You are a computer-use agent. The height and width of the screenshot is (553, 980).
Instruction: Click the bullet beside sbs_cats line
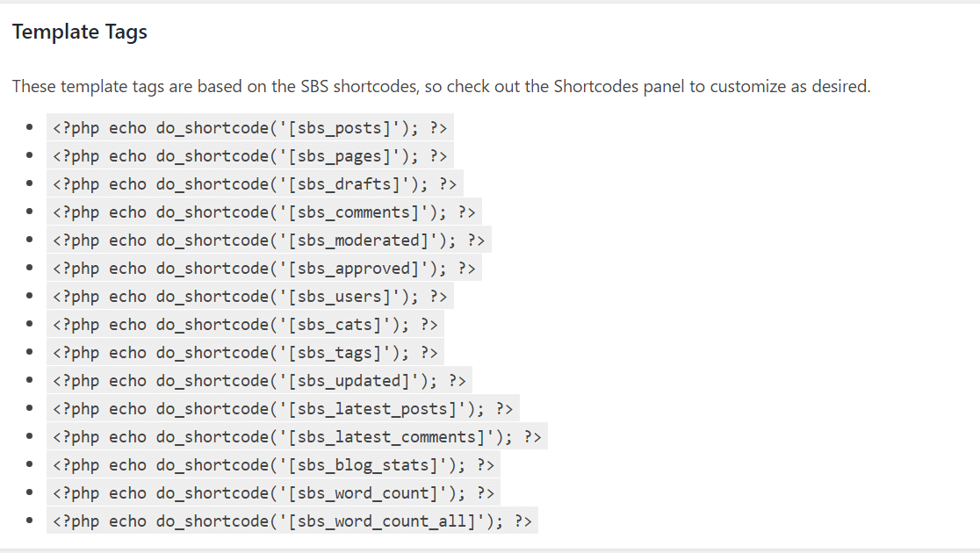point(29,324)
